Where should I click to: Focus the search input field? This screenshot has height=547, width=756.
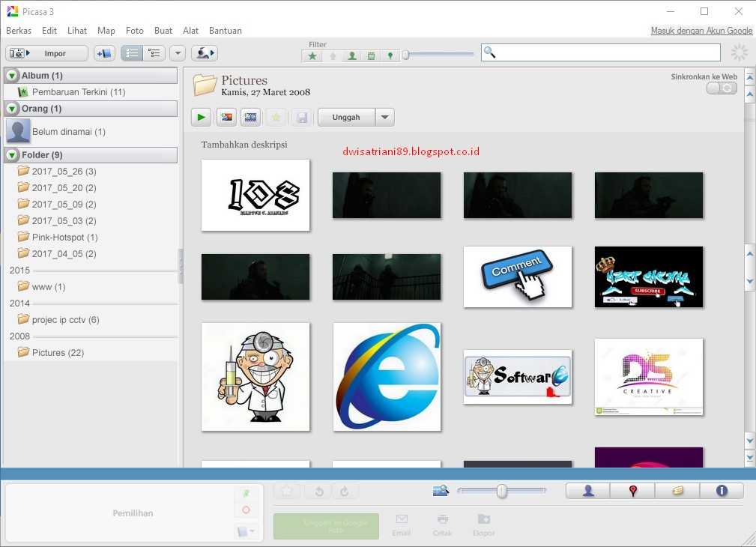pos(600,52)
